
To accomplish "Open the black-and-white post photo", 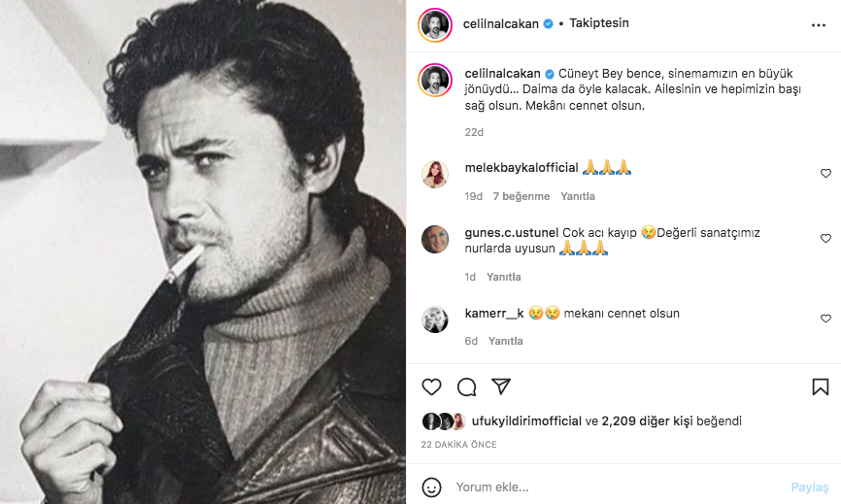I will (x=203, y=252).
